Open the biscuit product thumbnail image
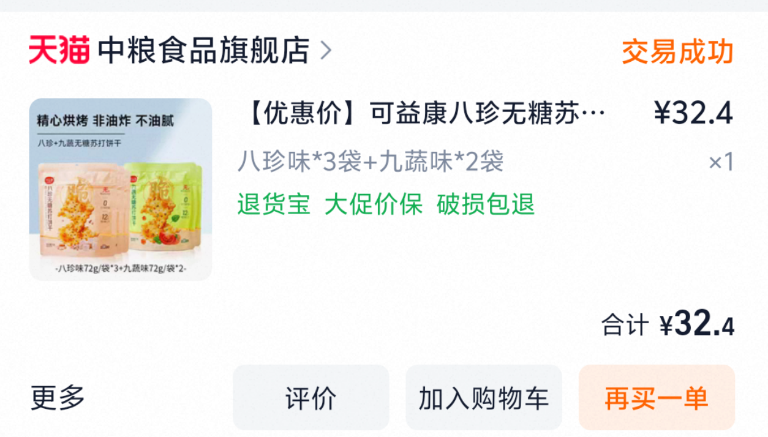768x437 pixels. pos(120,189)
